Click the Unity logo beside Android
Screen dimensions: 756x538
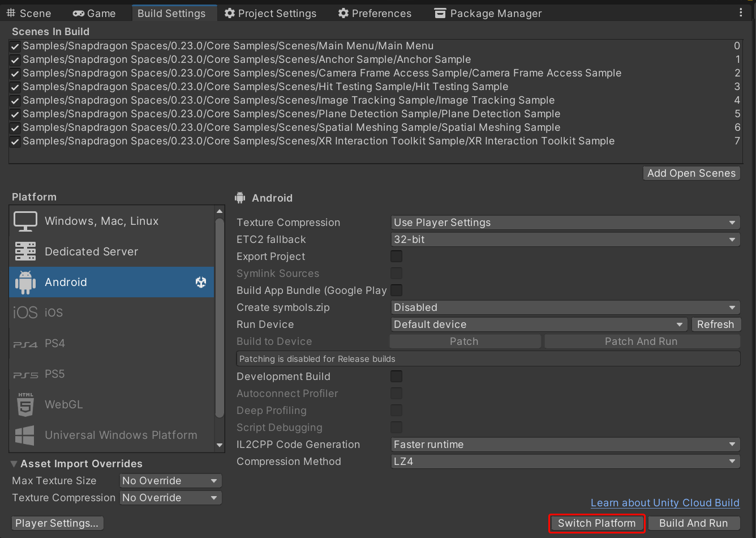[x=201, y=282]
